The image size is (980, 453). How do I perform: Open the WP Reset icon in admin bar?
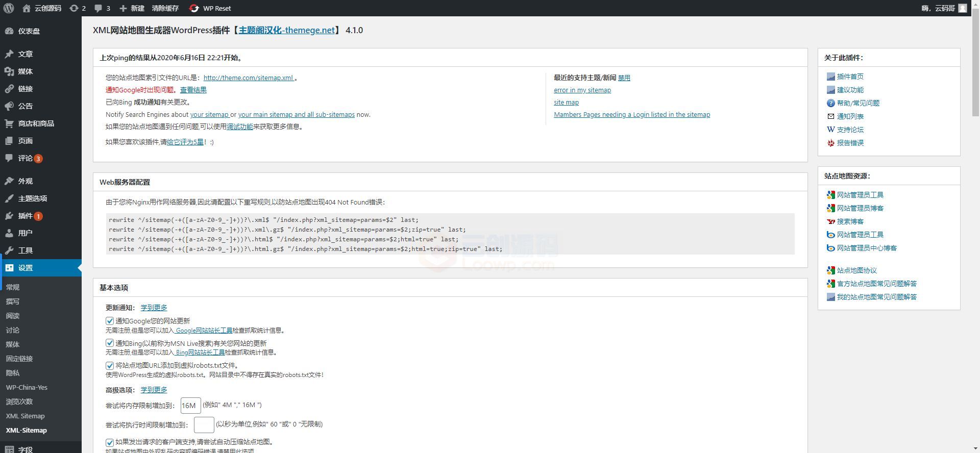click(x=194, y=8)
